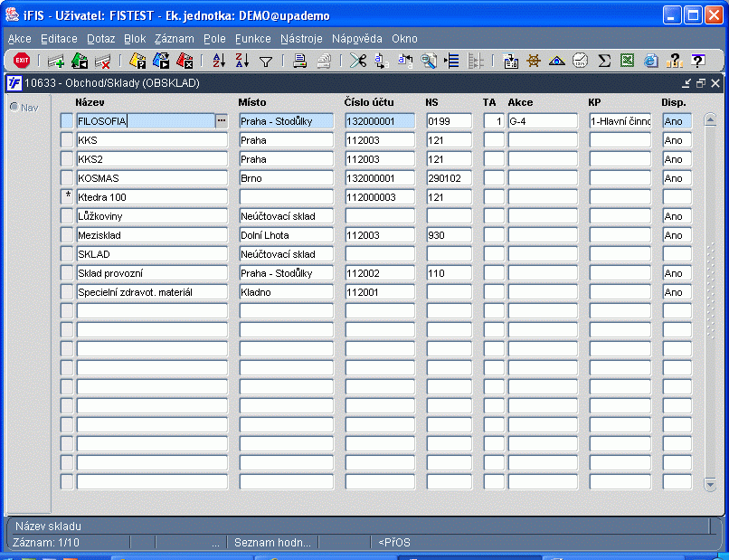Click the Excel export icon

pos(627,61)
